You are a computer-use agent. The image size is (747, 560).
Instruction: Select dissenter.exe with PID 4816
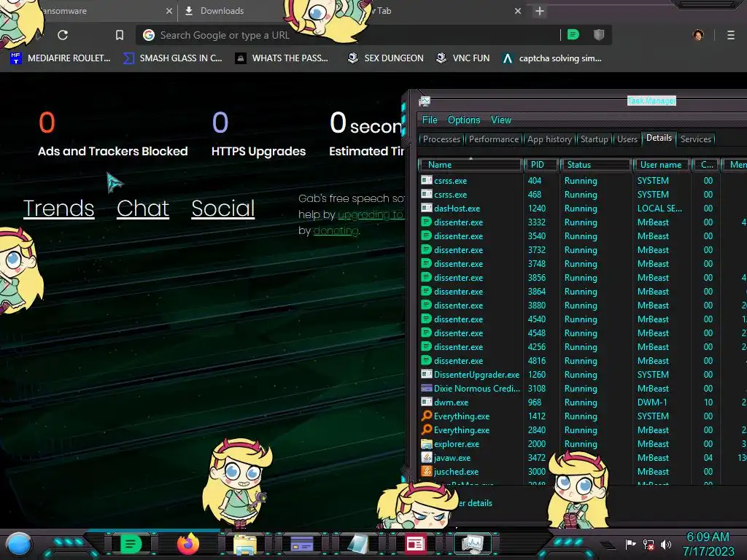click(581, 361)
